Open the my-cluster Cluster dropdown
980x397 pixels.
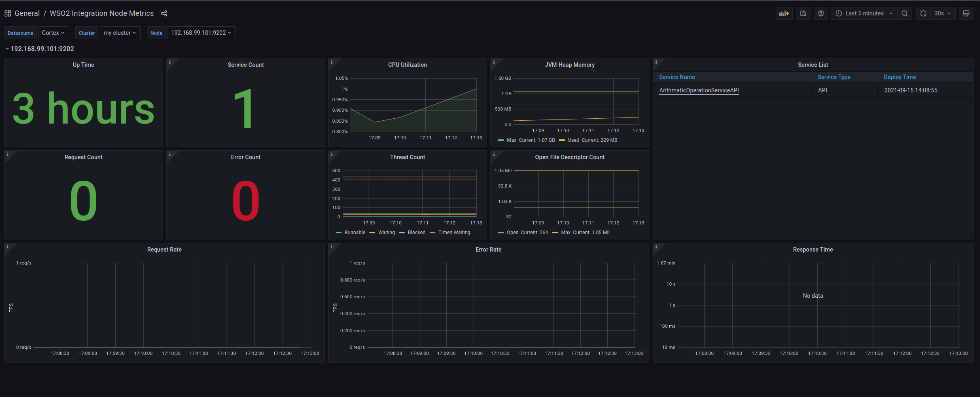coord(120,33)
